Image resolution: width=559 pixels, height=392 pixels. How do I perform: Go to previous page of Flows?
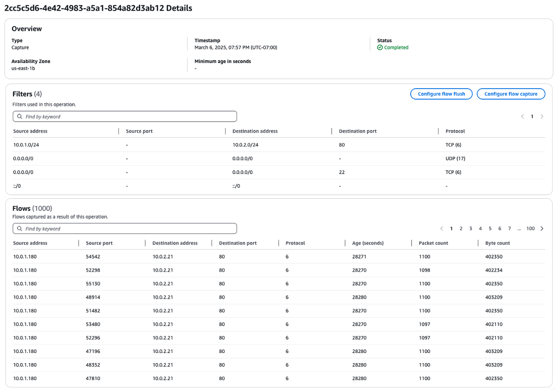tap(441, 229)
